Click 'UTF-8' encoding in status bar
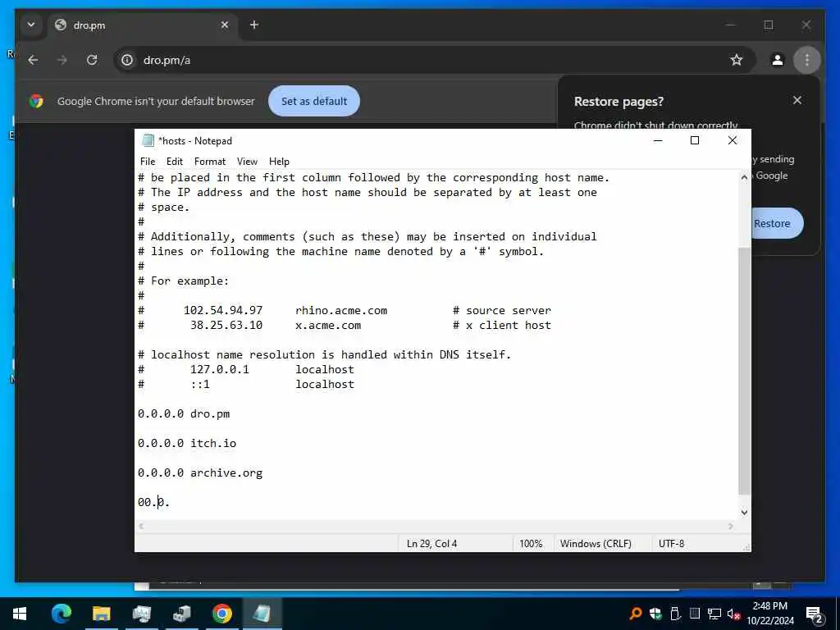This screenshot has width=840, height=630. pos(671,544)
